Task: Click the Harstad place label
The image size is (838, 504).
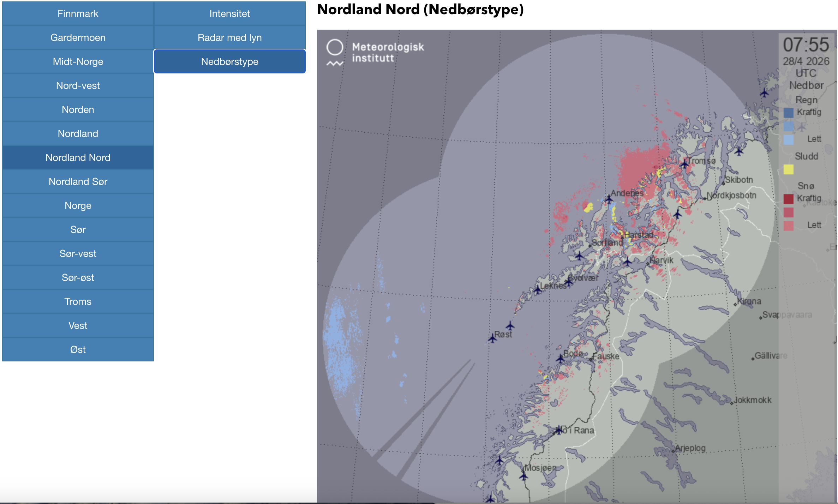Action: coord(639,235)
